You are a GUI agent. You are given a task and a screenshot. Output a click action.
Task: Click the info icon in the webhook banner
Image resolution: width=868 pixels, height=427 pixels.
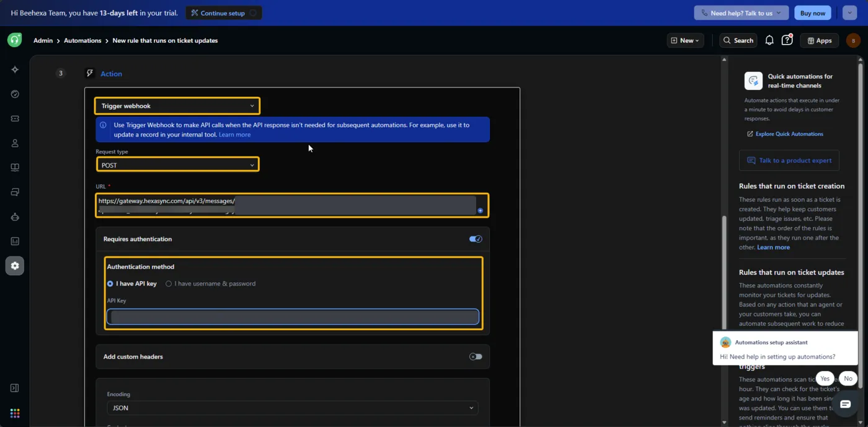pyautogui.click(x=104, y=125)
